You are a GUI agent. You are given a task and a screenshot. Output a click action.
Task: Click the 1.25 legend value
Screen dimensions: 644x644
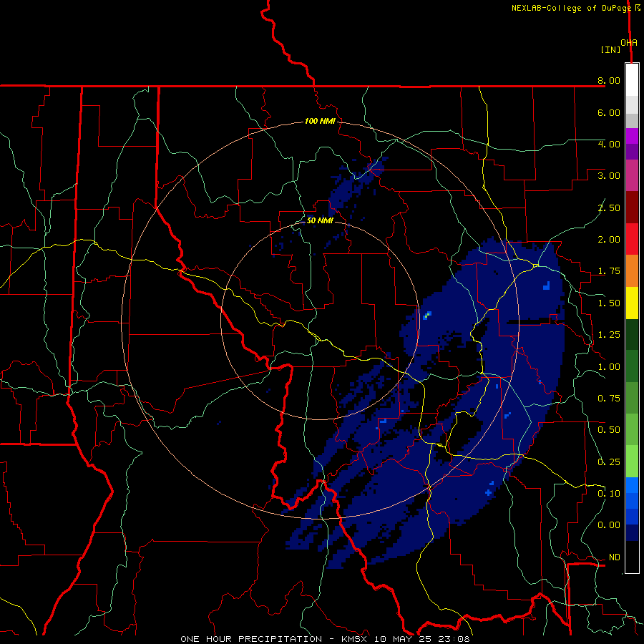609,335
